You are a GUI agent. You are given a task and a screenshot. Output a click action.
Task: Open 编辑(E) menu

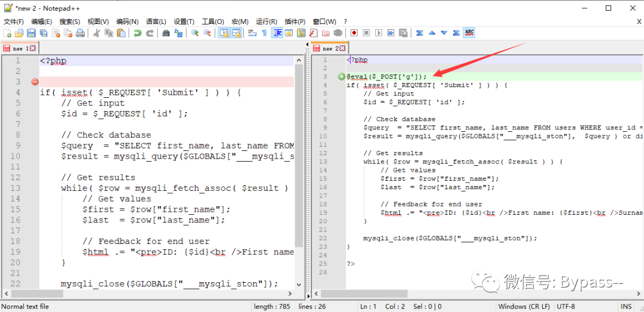pos(42,21)
